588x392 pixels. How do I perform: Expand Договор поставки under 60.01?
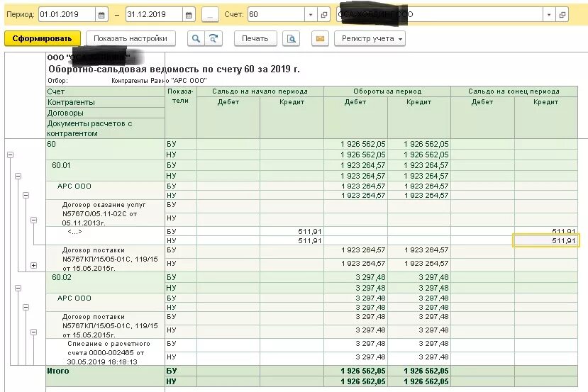tap(34, 265)
